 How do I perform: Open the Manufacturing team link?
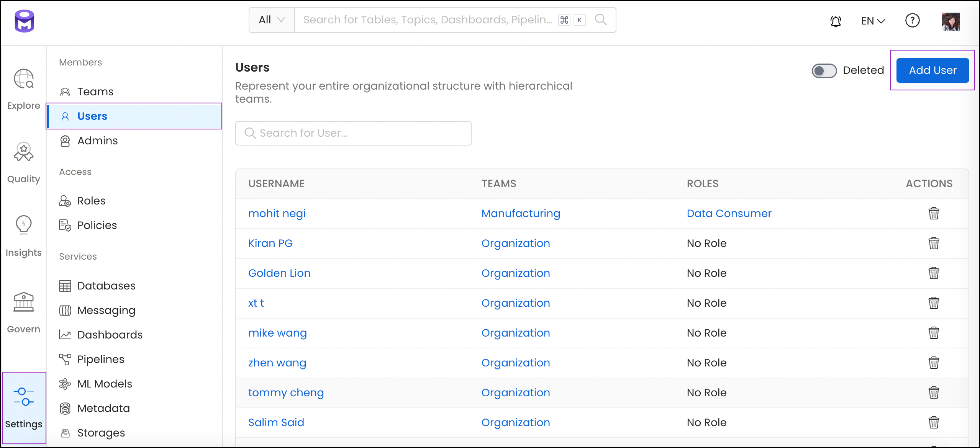tap(521, 213)
